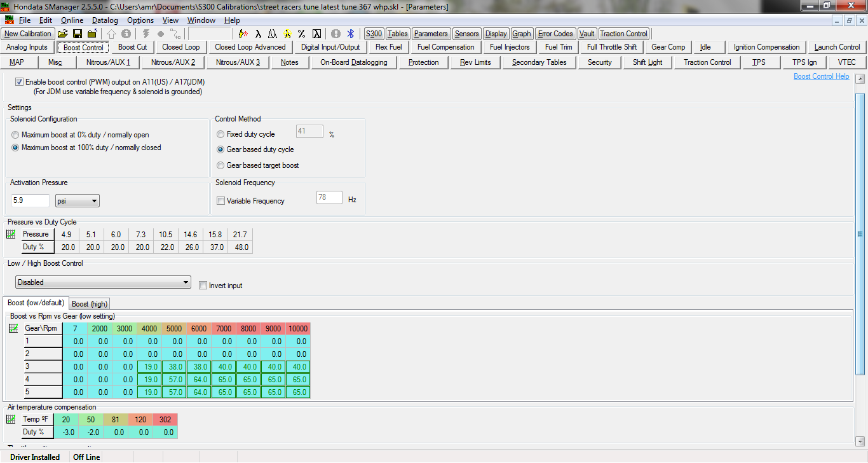Enable the Variable Frequency checkbox
This screenshot has height=463, width=868.
(x=221, y=201)
